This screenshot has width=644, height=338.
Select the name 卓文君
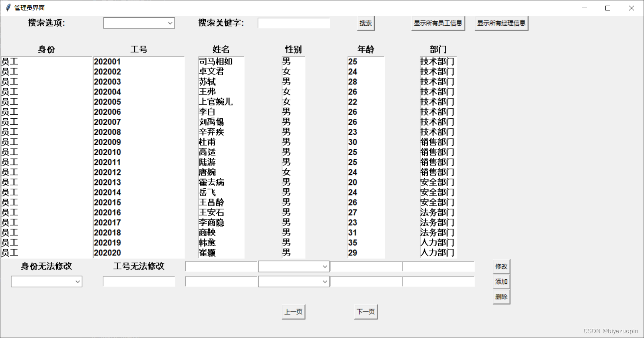211,72
